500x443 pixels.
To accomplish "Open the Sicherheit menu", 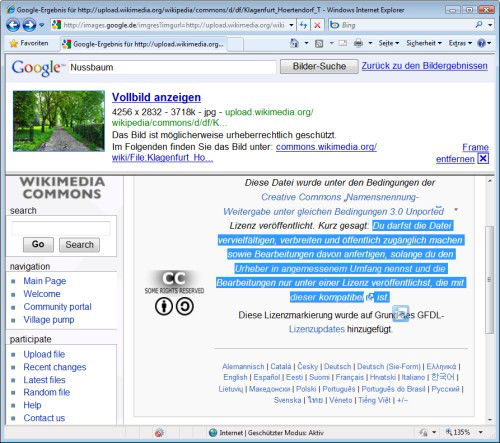I will pyautogui.click(x=424, y=43).
